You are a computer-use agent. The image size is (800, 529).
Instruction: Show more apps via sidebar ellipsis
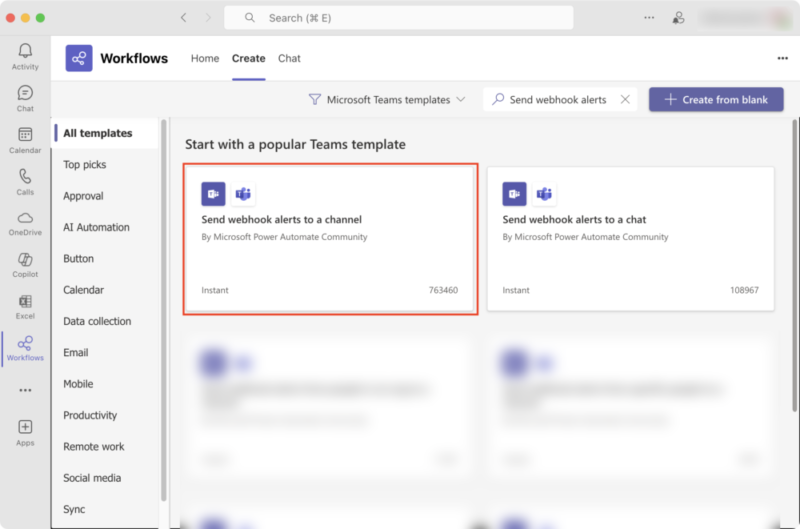coord(25,390)
